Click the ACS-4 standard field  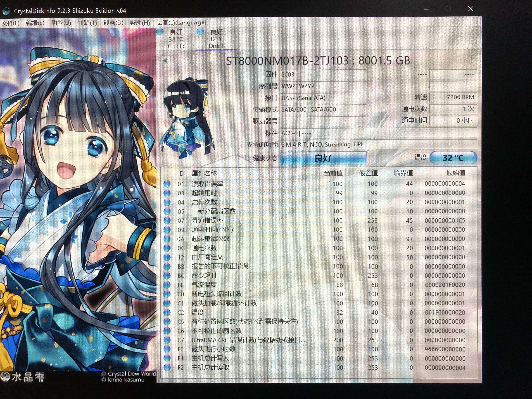pos(379,133)
